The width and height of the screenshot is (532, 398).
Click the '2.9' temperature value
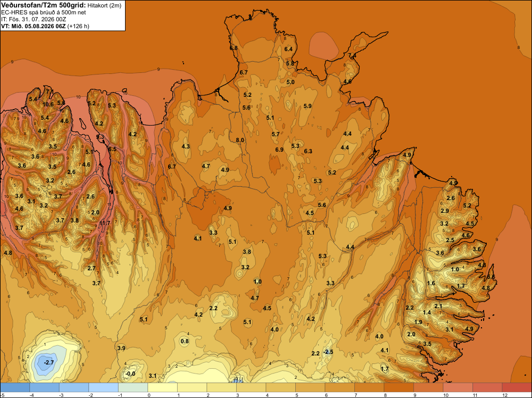coord(445,211)
